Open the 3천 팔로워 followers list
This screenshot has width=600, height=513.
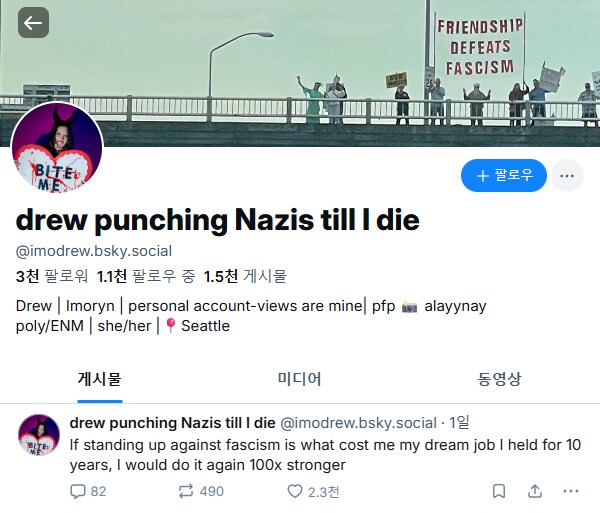52,276
